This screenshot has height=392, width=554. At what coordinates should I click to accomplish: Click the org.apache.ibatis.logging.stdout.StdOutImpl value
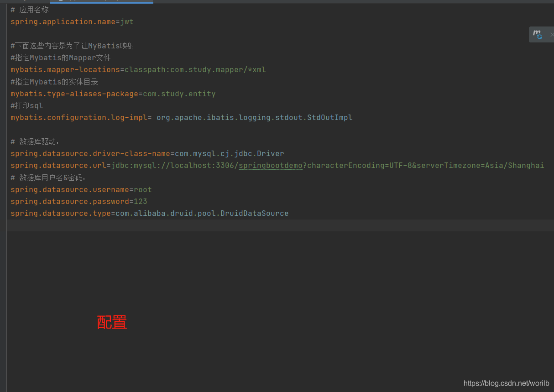coord(255,117)
